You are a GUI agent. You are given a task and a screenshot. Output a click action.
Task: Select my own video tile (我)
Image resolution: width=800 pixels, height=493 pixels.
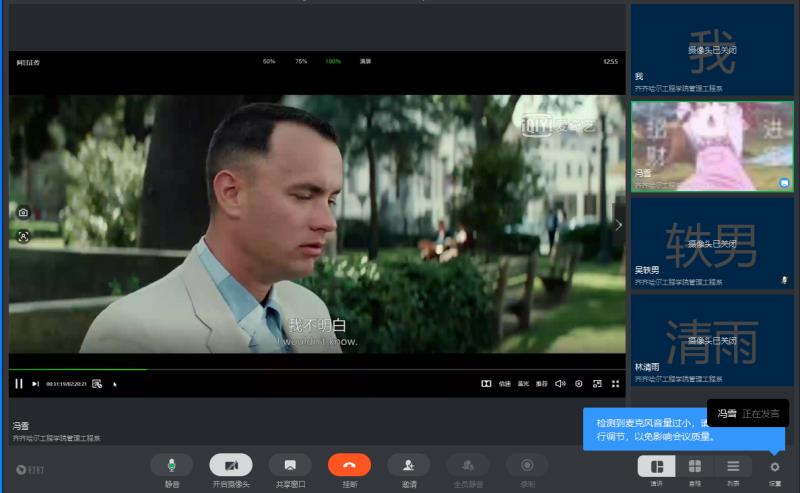click(x=712, y=50)
